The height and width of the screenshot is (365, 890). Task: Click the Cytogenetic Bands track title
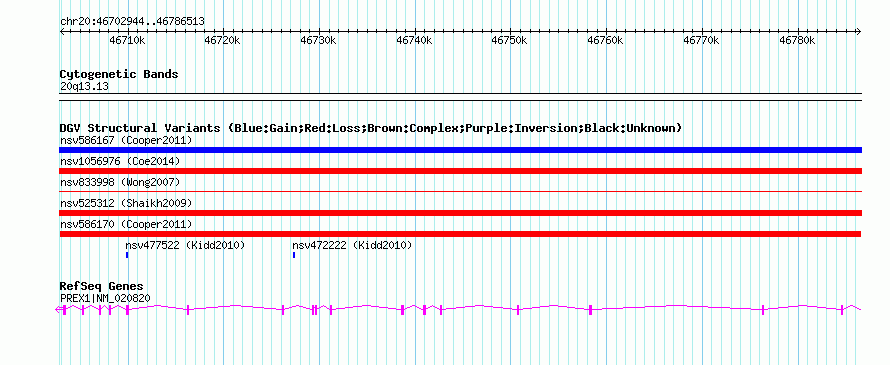(x=119, y=74)
